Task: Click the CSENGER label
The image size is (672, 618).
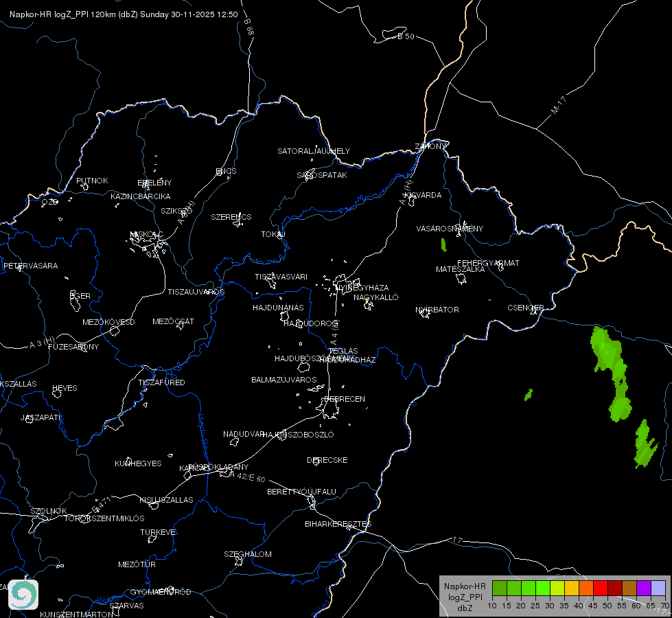Action: point(525,308)
